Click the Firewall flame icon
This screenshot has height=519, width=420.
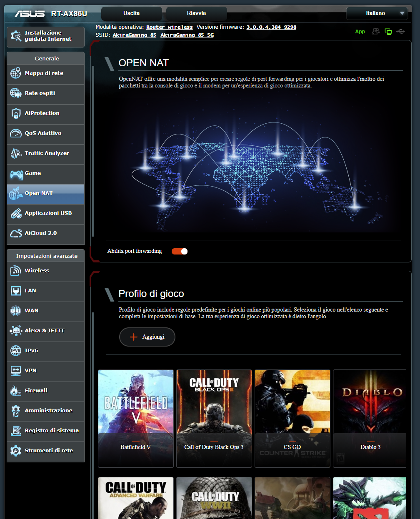point(16,391)
